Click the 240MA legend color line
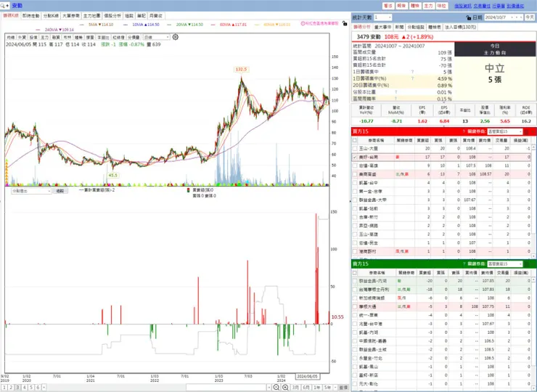The width and height of the screenshot is (537, 392). [x=38, y=30]
